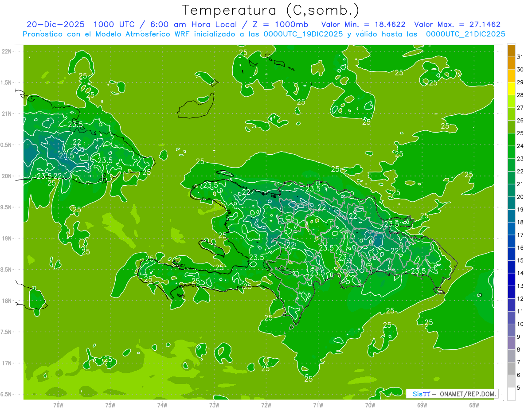Click the "68W" longitude axis label
The image size is (532, 411).
(x=474, y=405)
